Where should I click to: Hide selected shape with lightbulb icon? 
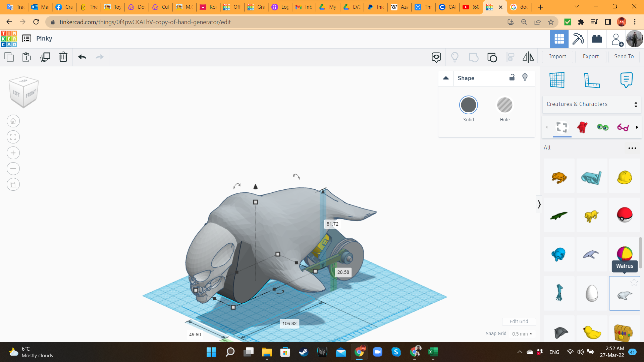[x=525, y=77]
